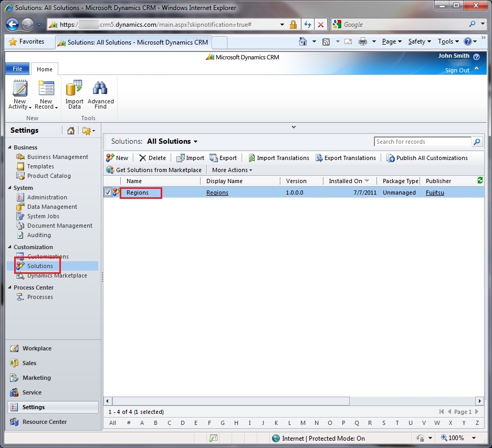This screenshot has width=492, height=448.
Task: Select the Home ribbon tab
Action: pyautogui.click(x=44, y=69)
